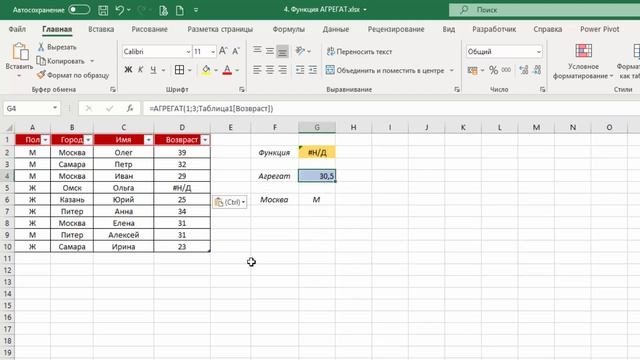The height and width of the screenshot is (360, 640).
Task: Open the insert function fx icon
Action: (129, 108)
